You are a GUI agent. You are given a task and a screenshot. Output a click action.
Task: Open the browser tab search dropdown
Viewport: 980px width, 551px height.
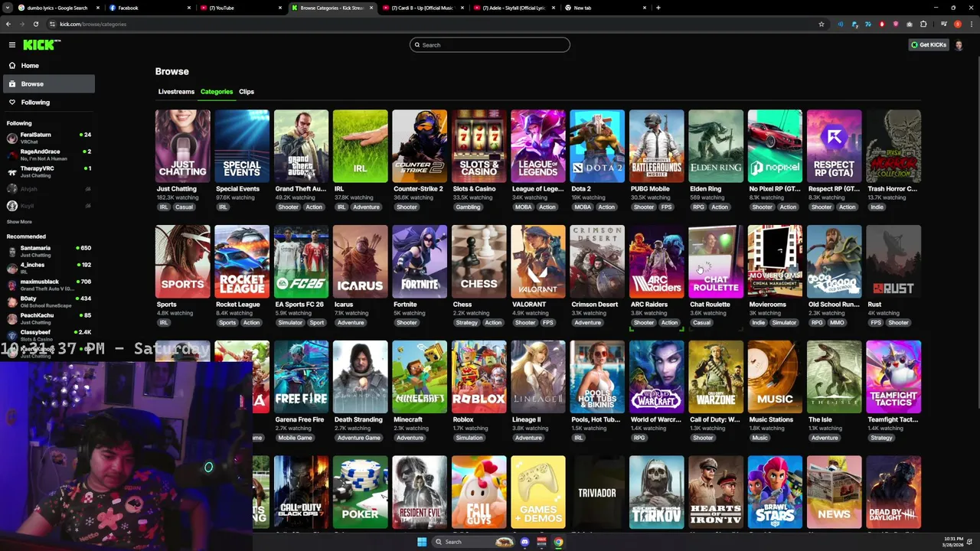(x=8, y=8)
